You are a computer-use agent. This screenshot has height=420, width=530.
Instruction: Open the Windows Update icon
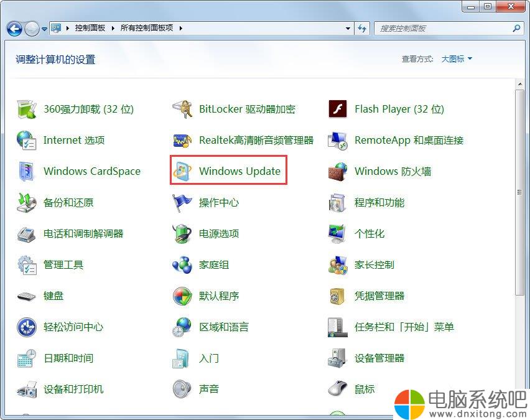182,171
